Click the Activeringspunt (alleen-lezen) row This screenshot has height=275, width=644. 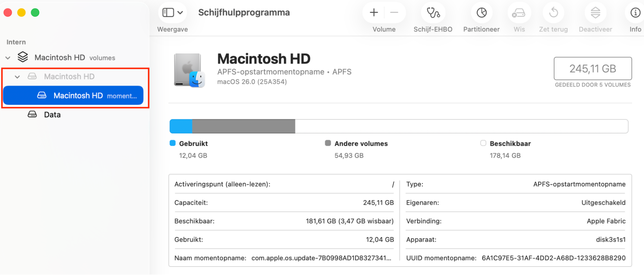[284, 184]
